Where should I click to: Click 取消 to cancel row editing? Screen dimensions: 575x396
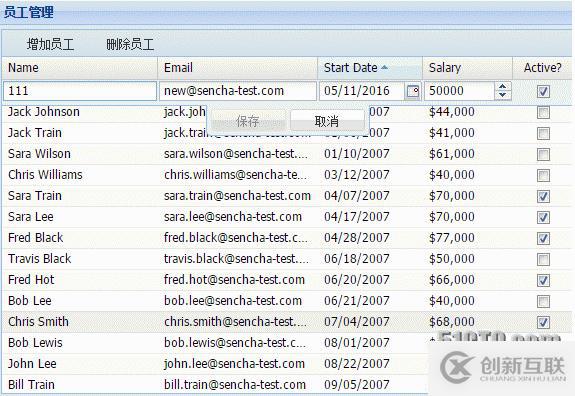tap(326, 121)
